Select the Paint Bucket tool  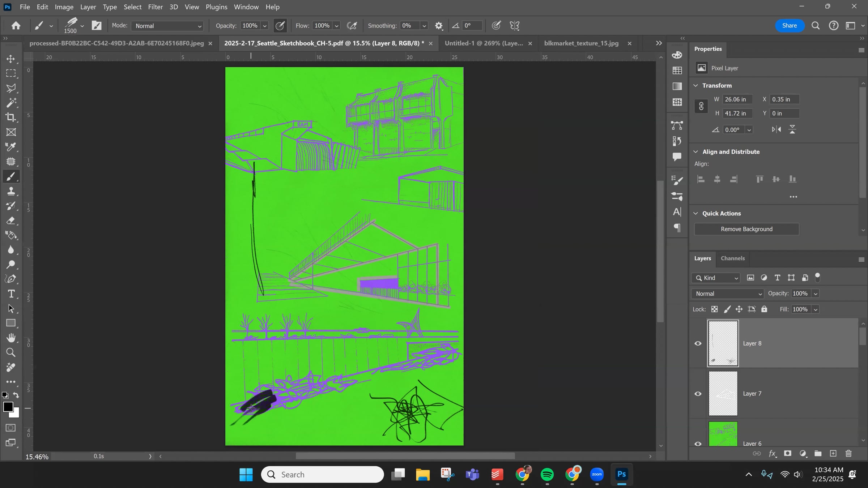[x=11, y=235]
